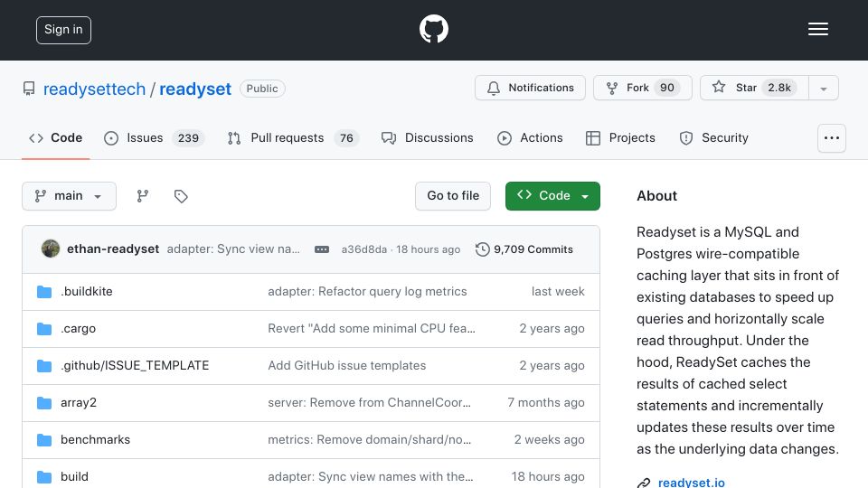This screenshot has width=868, height=488.
Task: Open commit hash a36d8da
Action: 364,249
